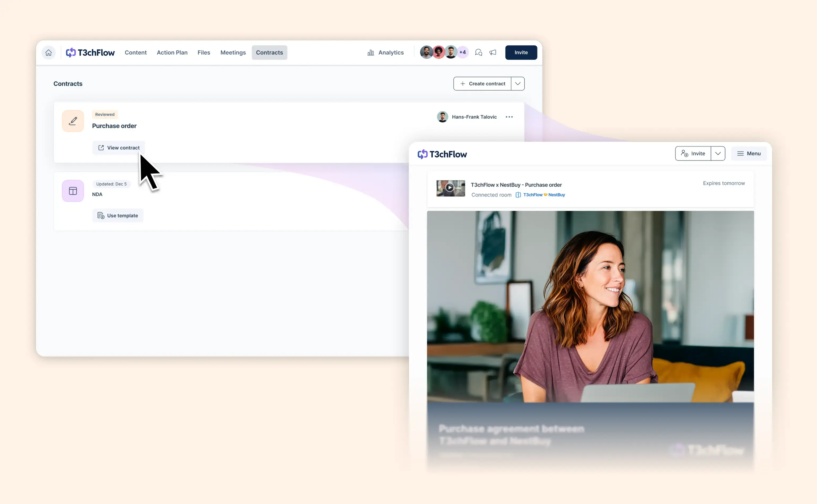Open the chat messages icon
The image size is (817, 504).
tap(478, 53)
